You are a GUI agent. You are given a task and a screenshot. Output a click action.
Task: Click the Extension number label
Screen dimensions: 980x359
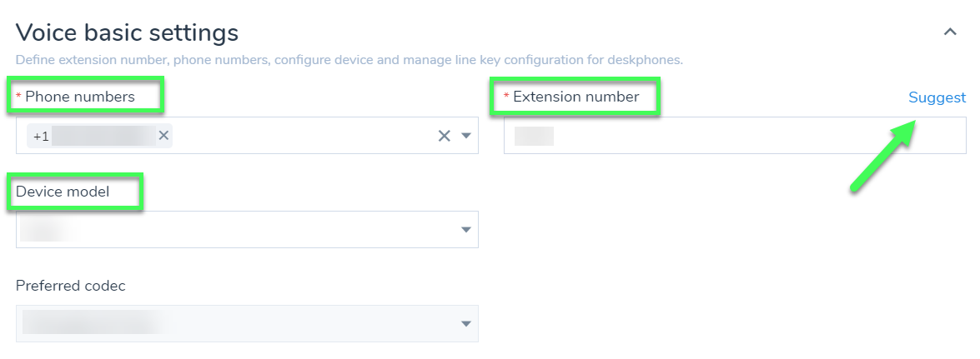coord(576,97)
